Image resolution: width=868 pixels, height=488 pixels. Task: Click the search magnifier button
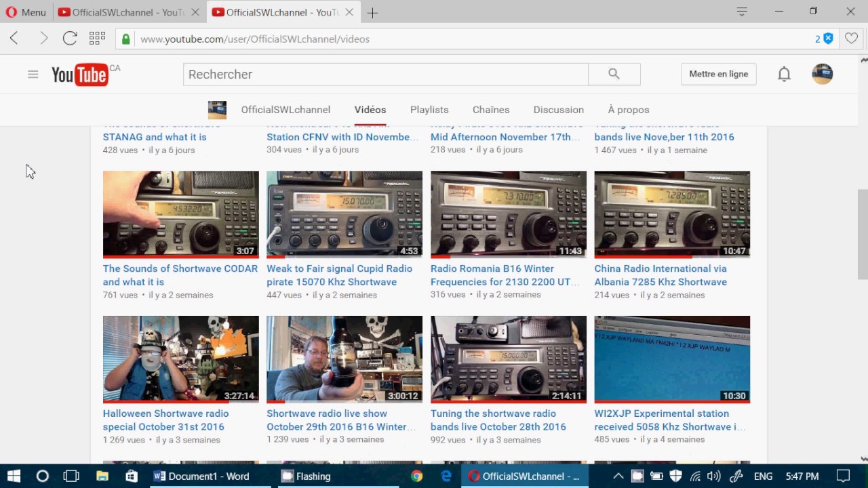point(614,75)
